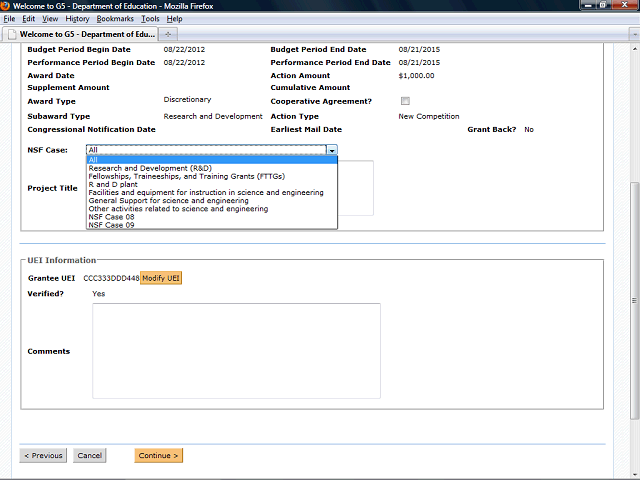The width and height of the screenshot is (640, 480).
Task: Proceed with the Continue button
Action: tap(158, 456)
